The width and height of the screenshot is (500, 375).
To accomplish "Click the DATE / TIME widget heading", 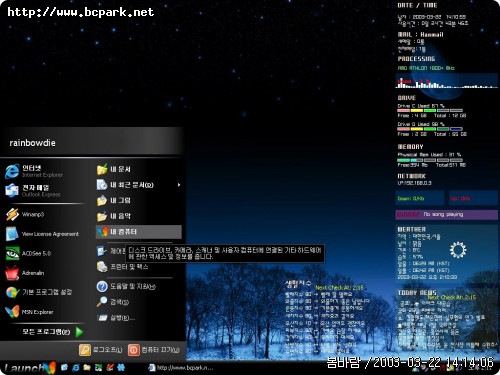I will click(x=417, y=5).
